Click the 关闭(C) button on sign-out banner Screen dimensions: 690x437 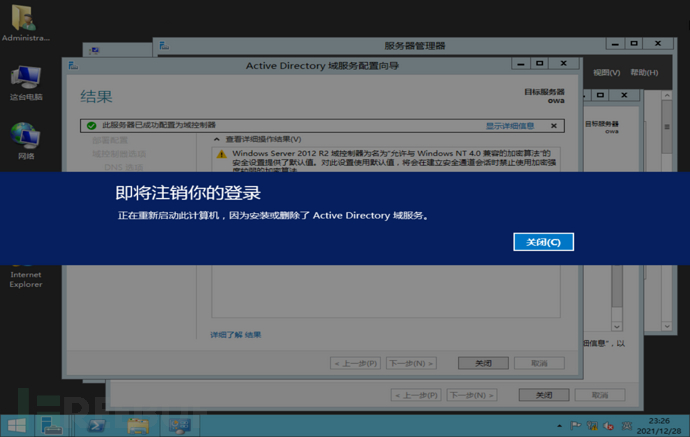(x=543, y=242)
